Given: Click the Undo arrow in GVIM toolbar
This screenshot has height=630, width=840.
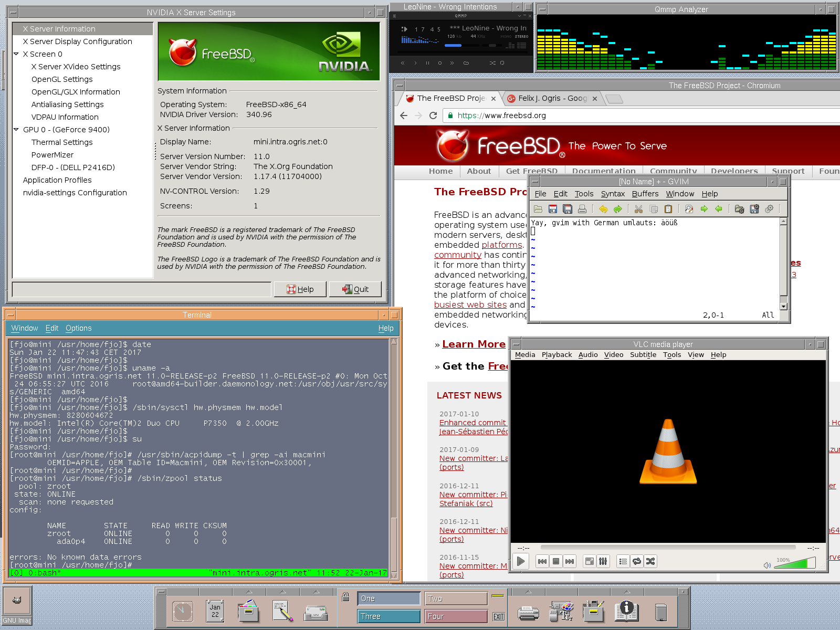Looking at the screenshot, I should 603,209.
